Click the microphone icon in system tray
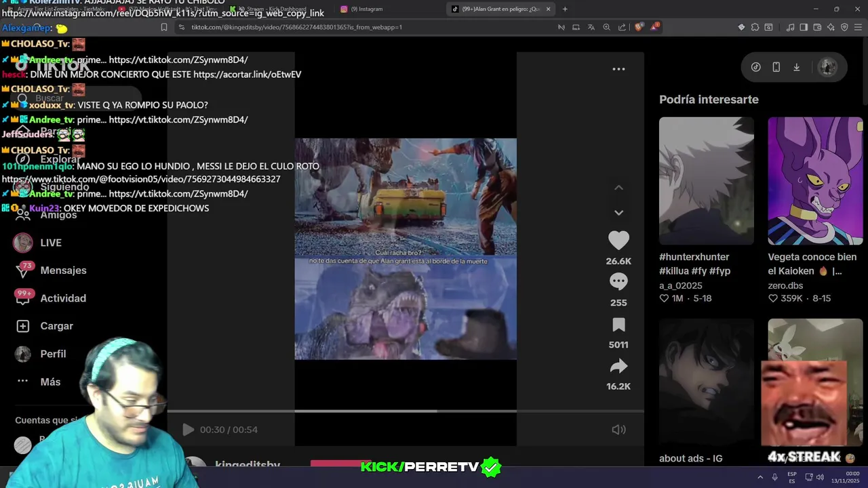868x488 pixels. (x=774, y=477)
